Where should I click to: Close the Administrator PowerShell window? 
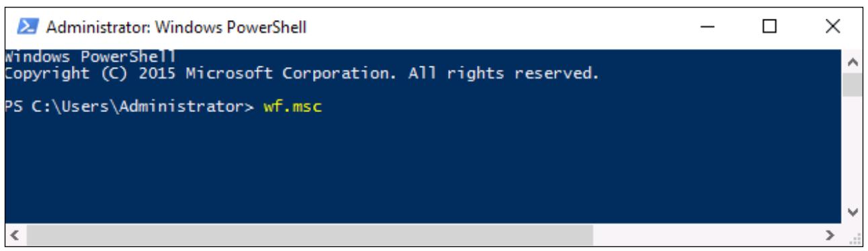[x=832, y=28]
